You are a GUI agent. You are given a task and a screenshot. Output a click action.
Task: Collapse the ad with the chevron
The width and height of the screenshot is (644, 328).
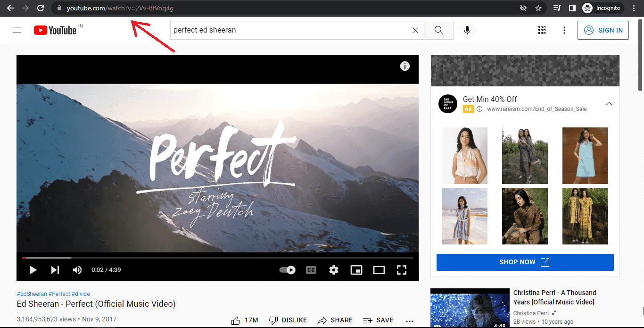coord(609,104)
